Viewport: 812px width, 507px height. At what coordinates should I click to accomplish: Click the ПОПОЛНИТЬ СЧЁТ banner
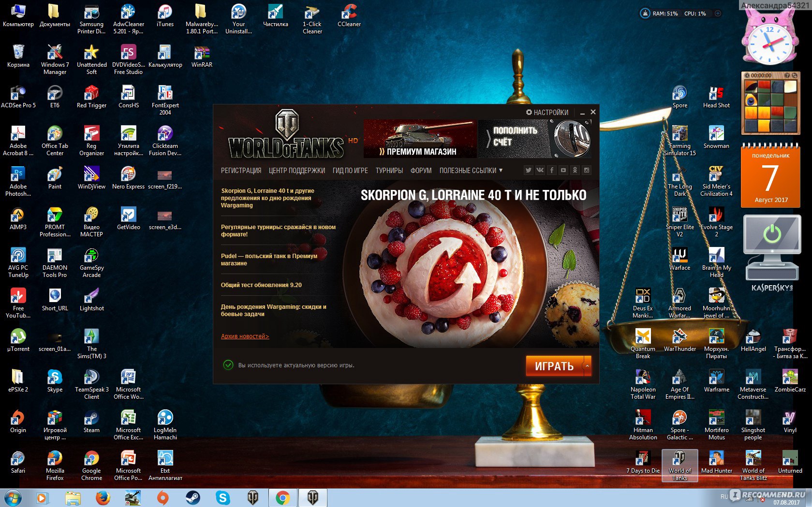(534, 139)
